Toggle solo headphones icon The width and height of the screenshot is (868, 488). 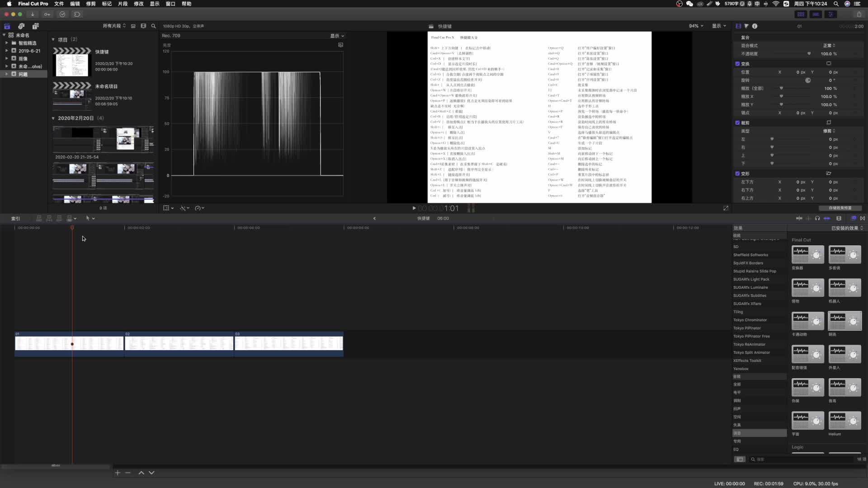click(x=817, y=218)
